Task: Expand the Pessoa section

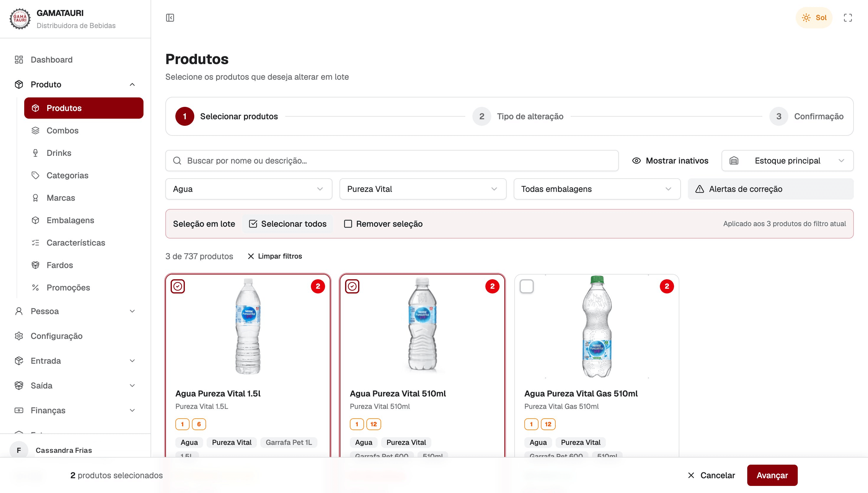Action: [75, 311]
